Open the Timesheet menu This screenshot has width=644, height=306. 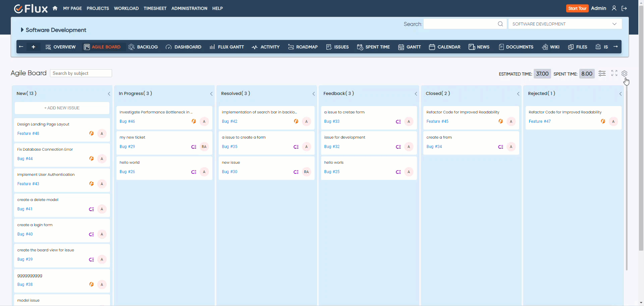pos(155,8)
